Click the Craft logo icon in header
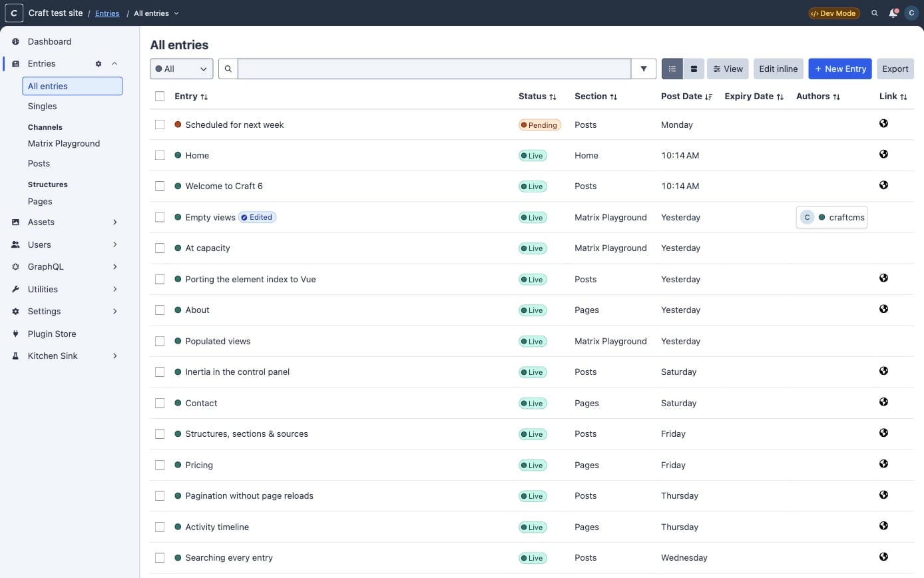Image resolution: width=924 pixels, height=578 pixels. 14,13
